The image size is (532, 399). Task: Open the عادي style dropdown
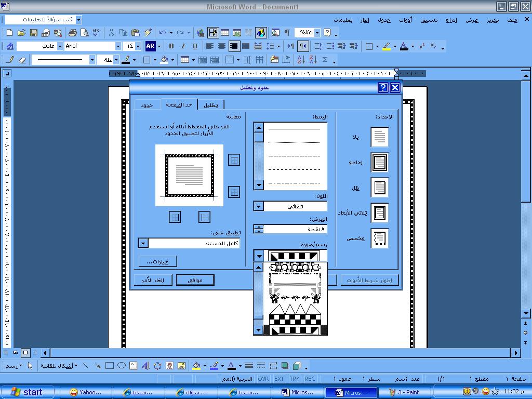click(x=60, y=46)
